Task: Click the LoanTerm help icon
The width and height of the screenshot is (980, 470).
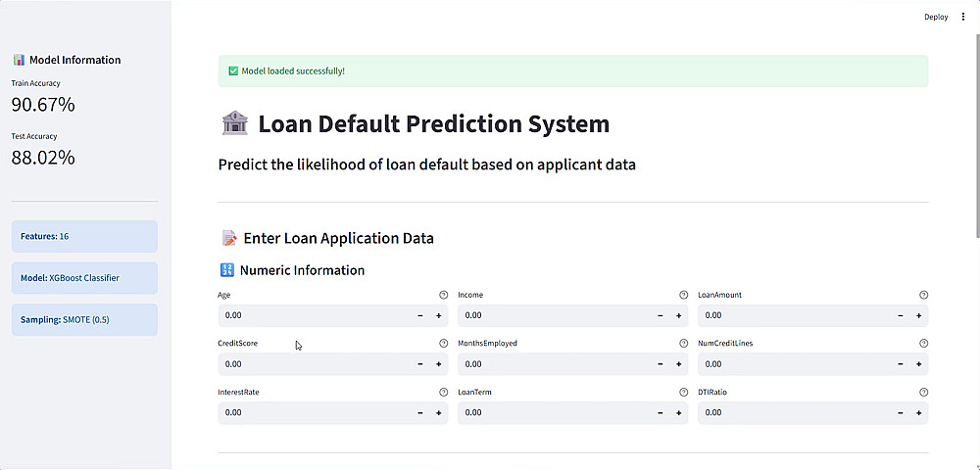Action: (x=683, y=392)
